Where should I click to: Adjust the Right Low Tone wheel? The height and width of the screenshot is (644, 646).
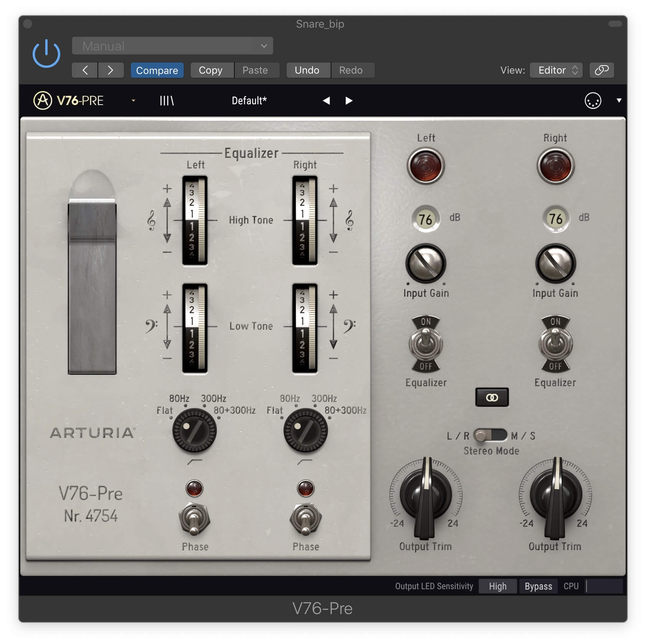(305, 328)
